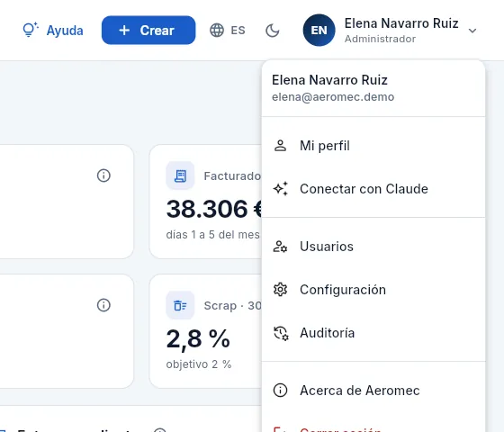
Task: Choose Conectar con Claude option
Action: [x=373, y=189]
